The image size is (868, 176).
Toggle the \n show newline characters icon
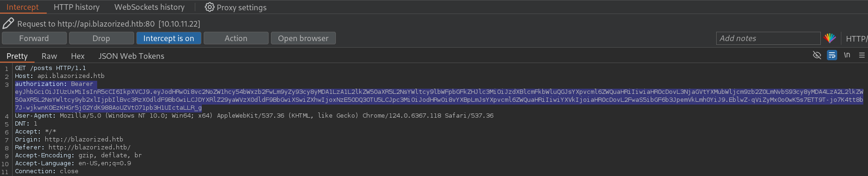pos(847,55)
